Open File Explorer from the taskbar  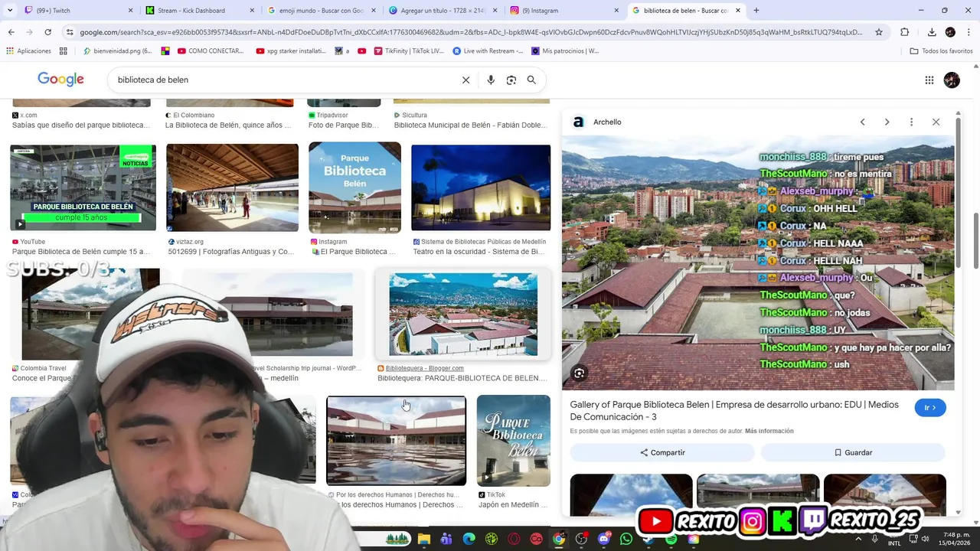point(424,539)
